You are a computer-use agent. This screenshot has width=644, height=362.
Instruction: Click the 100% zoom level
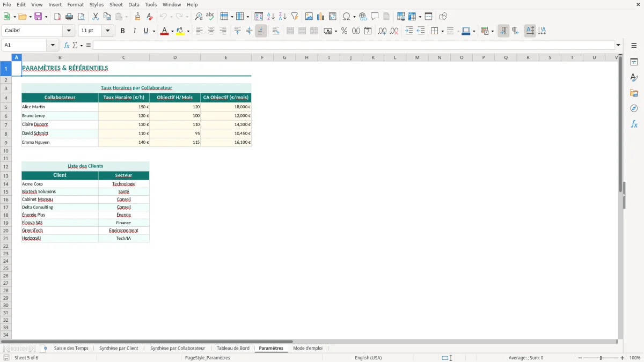[x=635, y=358]
